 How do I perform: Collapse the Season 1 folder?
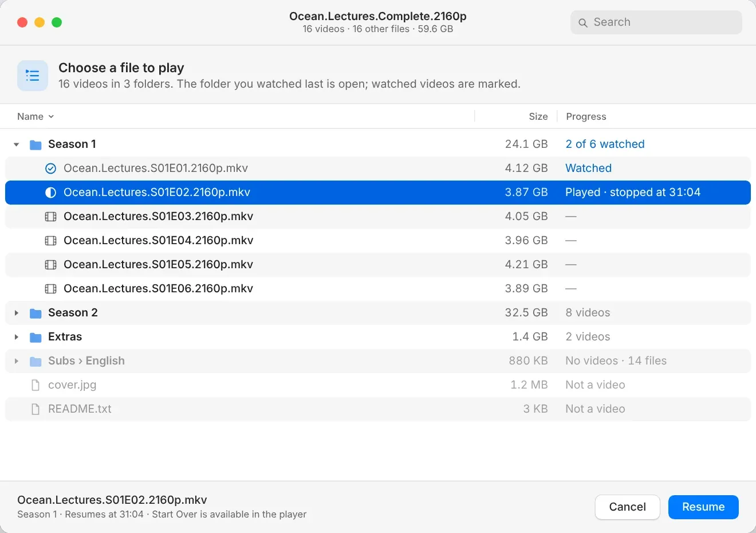click(x=17, y=144)
